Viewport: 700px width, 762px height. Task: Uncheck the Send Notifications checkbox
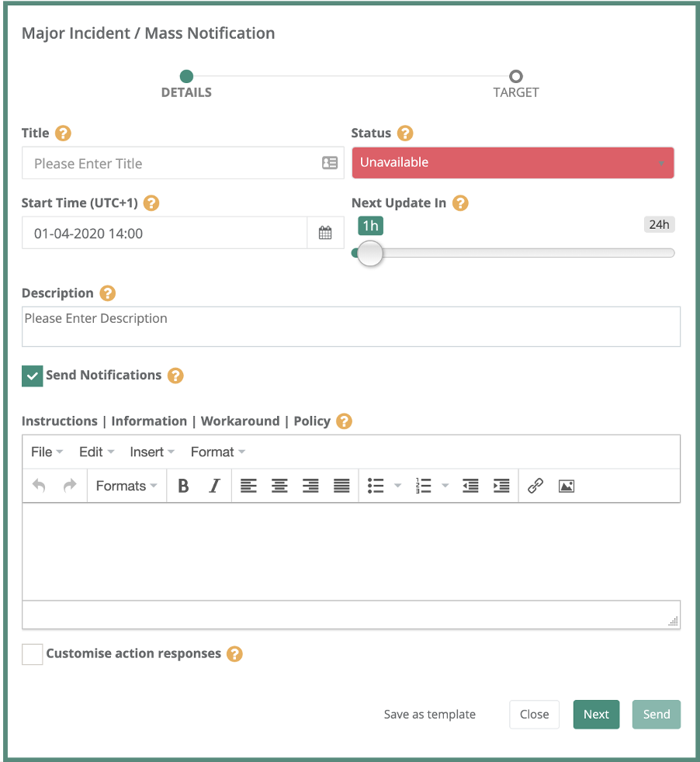33,376
